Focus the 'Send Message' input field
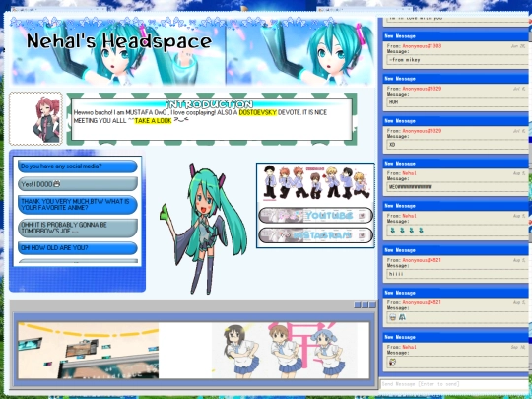Image resolution: width=532 pixels, height=399 pixels. pos(454,384)
